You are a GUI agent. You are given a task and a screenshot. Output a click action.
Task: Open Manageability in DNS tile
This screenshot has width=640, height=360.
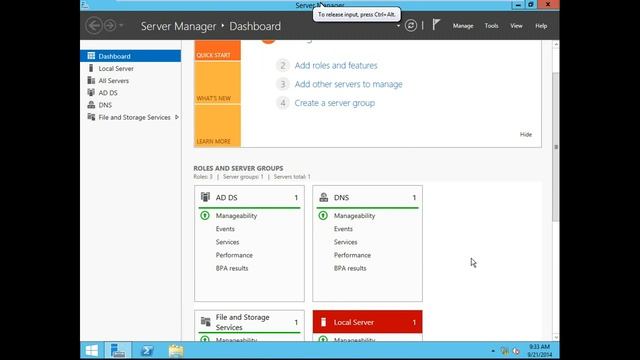pyautogui.click(x=354, y=216)
